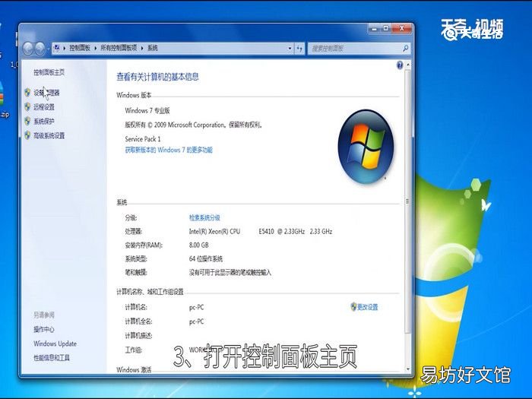Open 设备管理器 from the sidebar
This screenshot has height=399, width=532.
(46, 93)
